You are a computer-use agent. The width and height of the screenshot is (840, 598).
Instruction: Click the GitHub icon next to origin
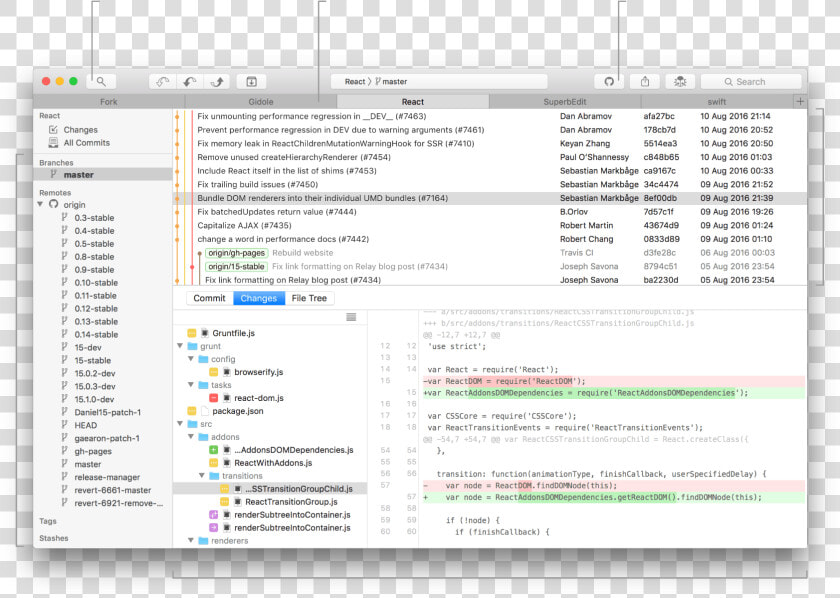(x=54, y=204)
